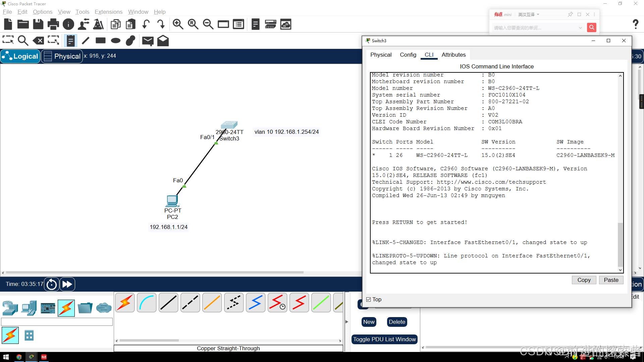Switch to Physical workspace view
The image size is (644, 362).
[62, 56]
